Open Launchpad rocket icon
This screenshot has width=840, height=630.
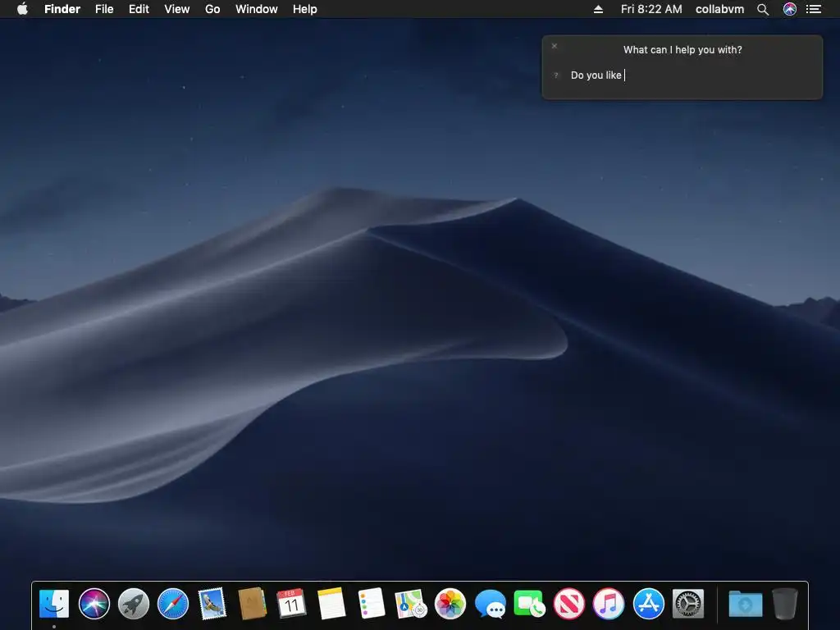[134, 604]
